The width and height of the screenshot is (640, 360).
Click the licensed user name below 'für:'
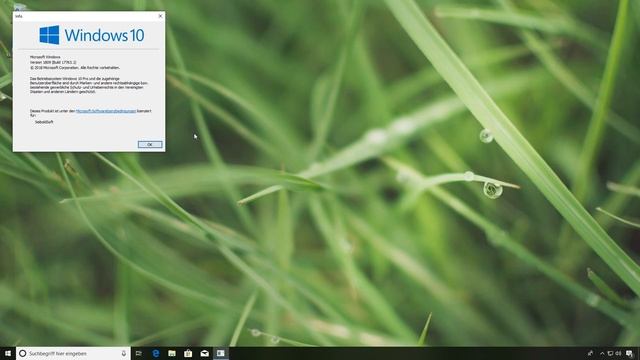pyautogui.click(x=44, y=122)
